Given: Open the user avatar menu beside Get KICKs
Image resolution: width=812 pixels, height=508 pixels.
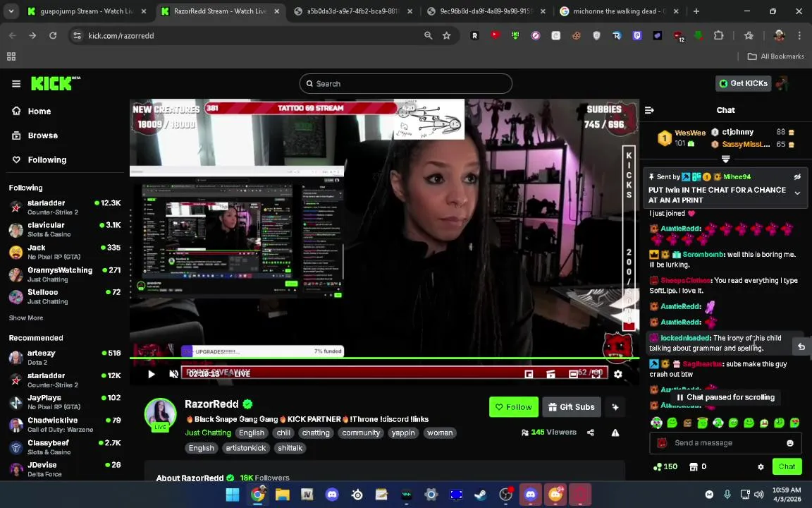Looking at the screenshot, I should (x=782, y=83).
